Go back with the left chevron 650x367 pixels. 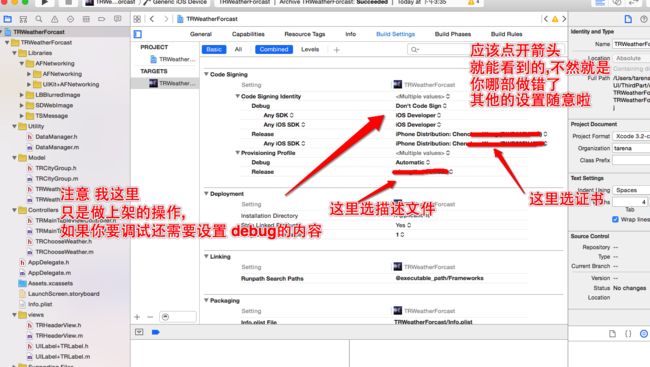click(152, 19)
